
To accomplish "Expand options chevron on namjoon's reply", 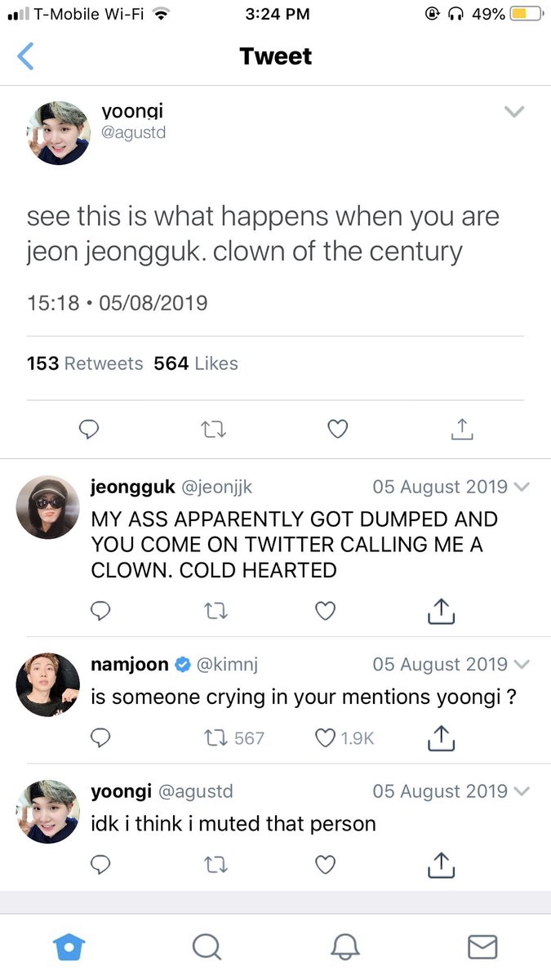I will click(x=522, y=665).
